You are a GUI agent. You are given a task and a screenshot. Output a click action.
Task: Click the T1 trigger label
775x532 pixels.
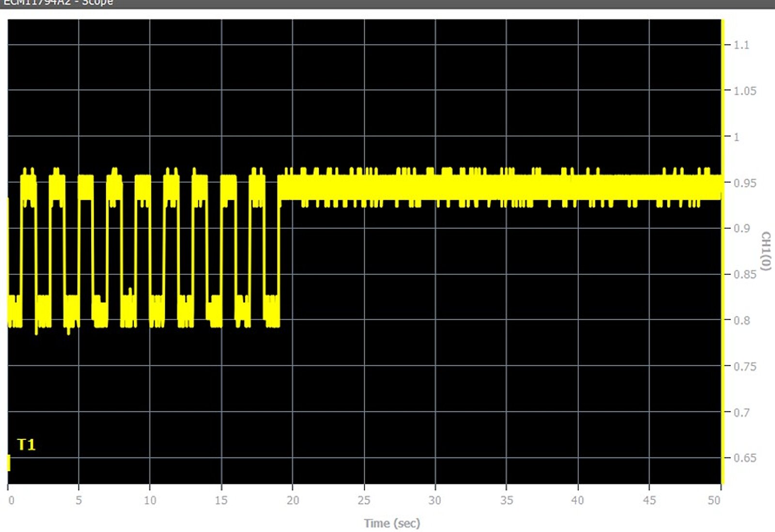click(x=26, y=444)
